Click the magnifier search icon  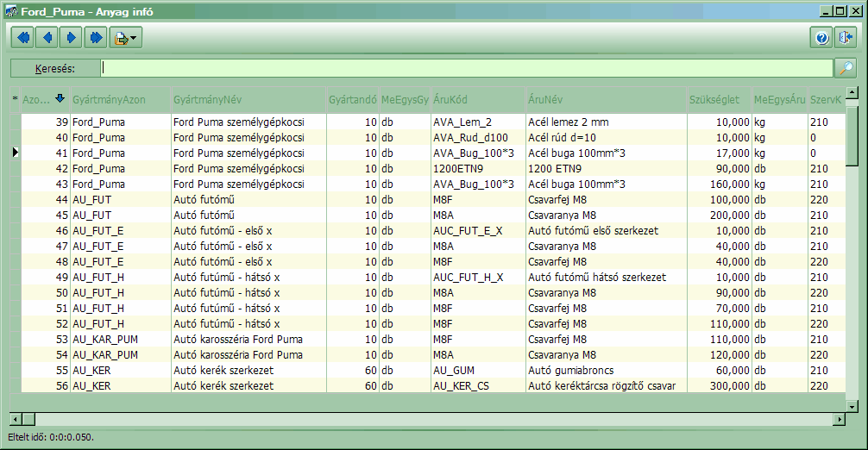(x=846, y=69)
